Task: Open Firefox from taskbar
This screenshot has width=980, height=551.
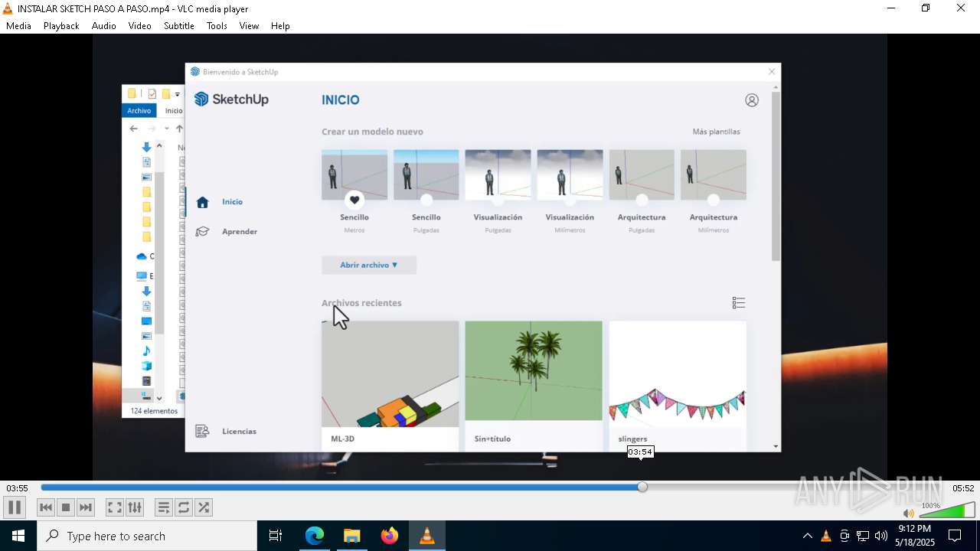Action: 390,536
